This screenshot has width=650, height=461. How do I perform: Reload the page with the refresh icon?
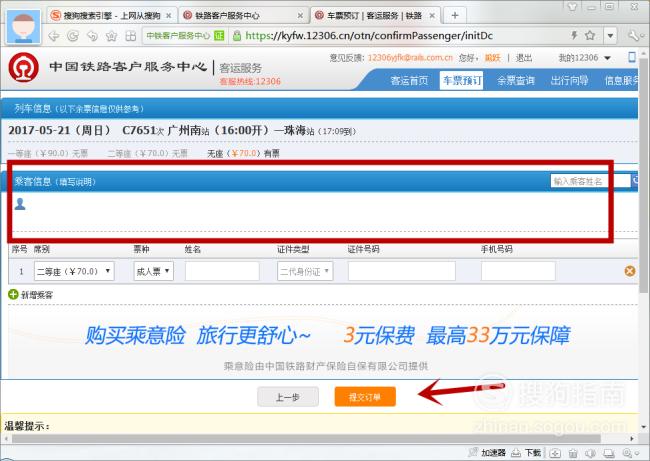73,36
